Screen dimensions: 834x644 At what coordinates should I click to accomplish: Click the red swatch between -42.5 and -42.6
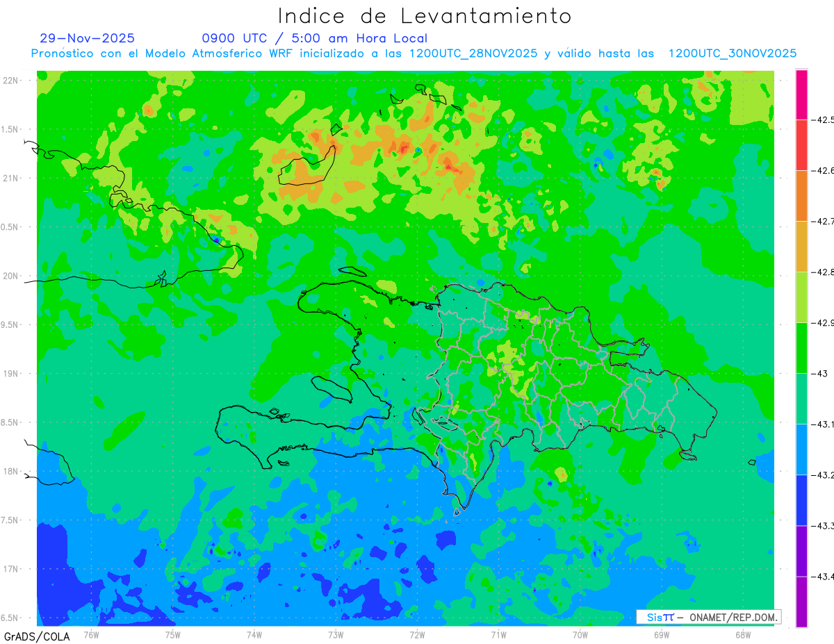tap(801, 145)
